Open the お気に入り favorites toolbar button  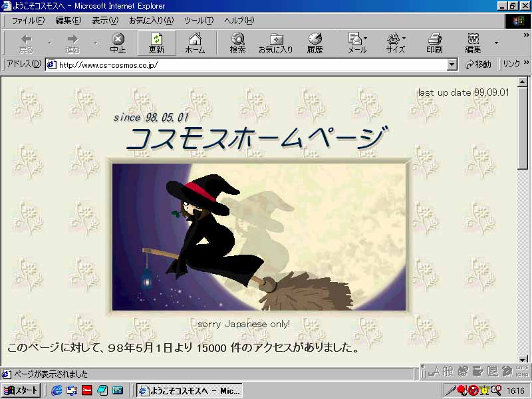(276, 43)
